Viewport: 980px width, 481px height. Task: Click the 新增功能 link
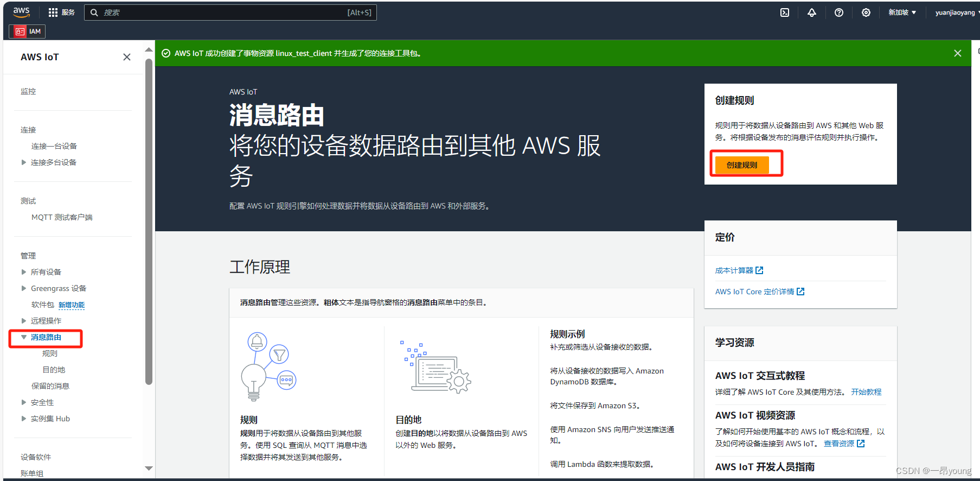pos(72,305)
